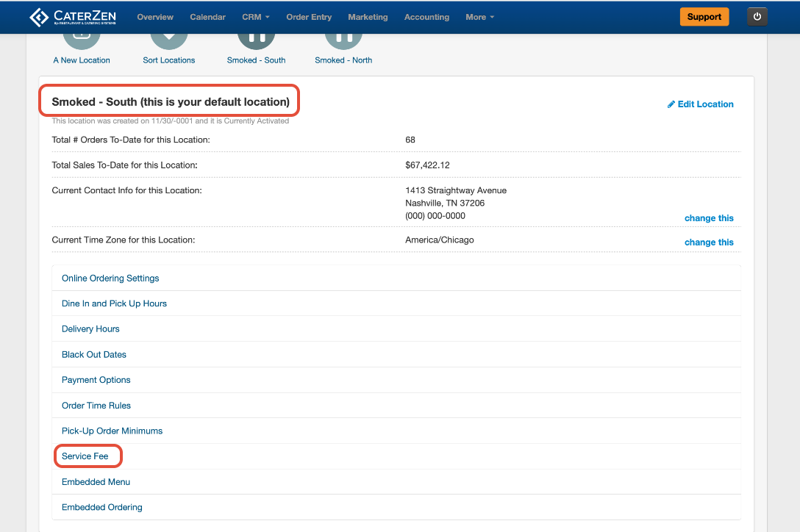Click change this for contact info
The image size is (800, 532).
tap(709, 218)
